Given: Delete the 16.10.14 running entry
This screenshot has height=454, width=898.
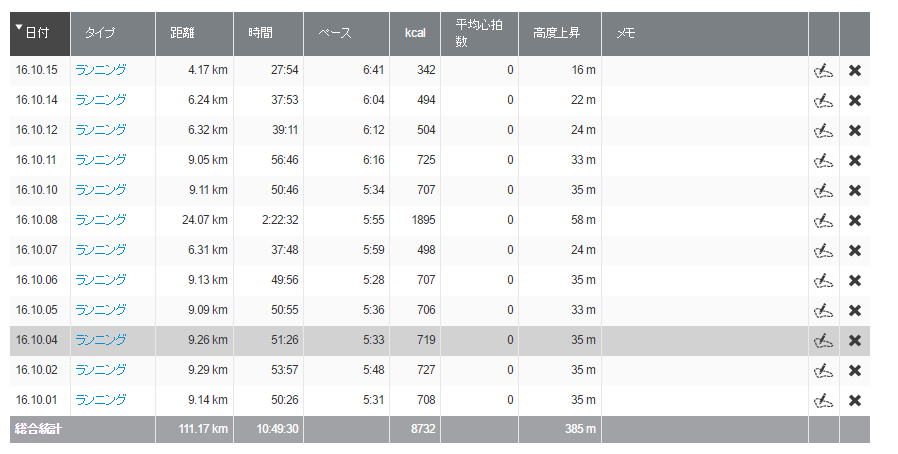Looking at the screenshot, I should click(x=854, y=100).
